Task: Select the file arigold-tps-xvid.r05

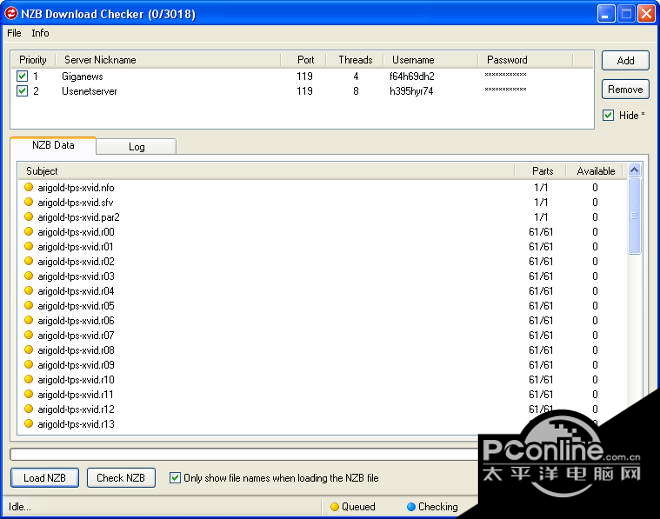Action: click(76, 306)
